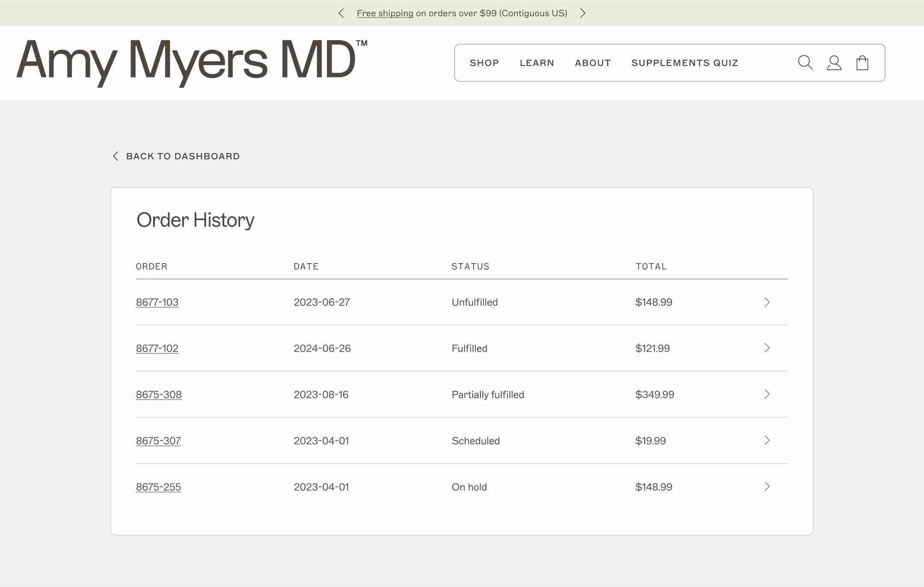924x587 pixels.
Task: Click the ORDER column header
Action: click(151, 267)
